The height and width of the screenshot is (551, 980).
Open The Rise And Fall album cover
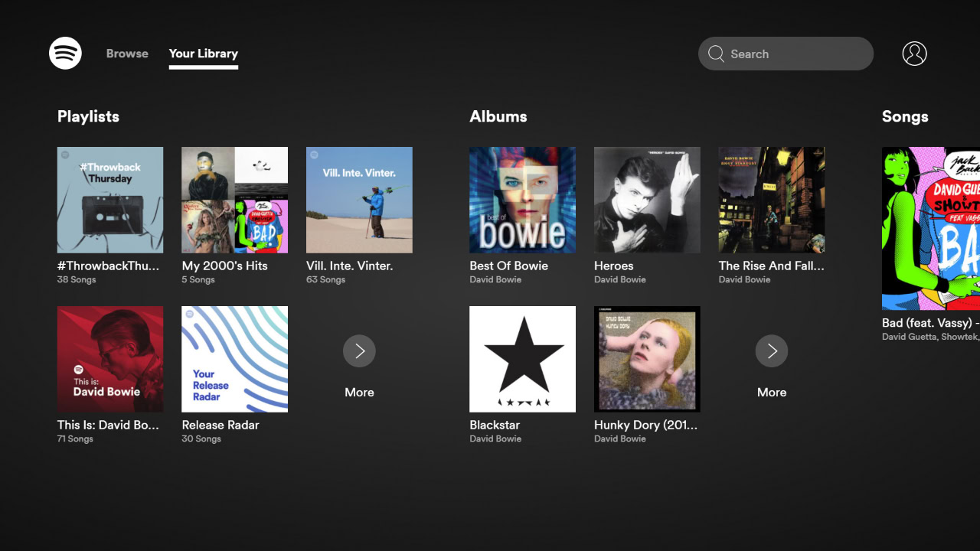click(x=772, y=200)
